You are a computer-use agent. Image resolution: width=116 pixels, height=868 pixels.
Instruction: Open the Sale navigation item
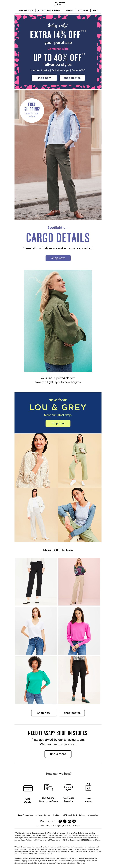tap(95, 10)
